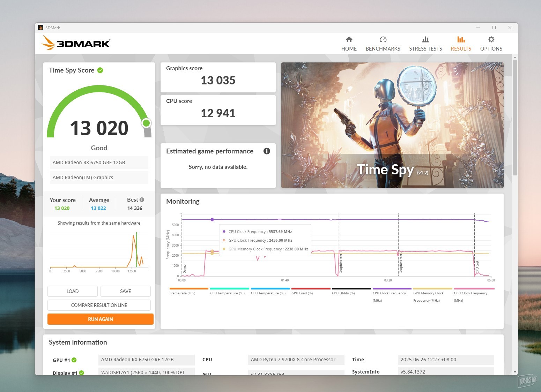
Task: Toggle GPU Temperature (°C) chart legend
Action: [x=270, y=291]
